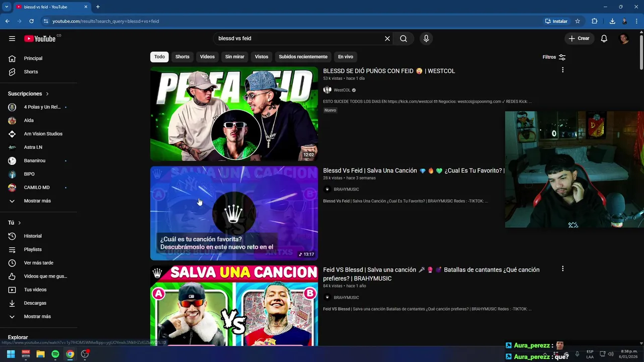
Task: Open the Suscripciones section chevron
Action: [47, 94]
